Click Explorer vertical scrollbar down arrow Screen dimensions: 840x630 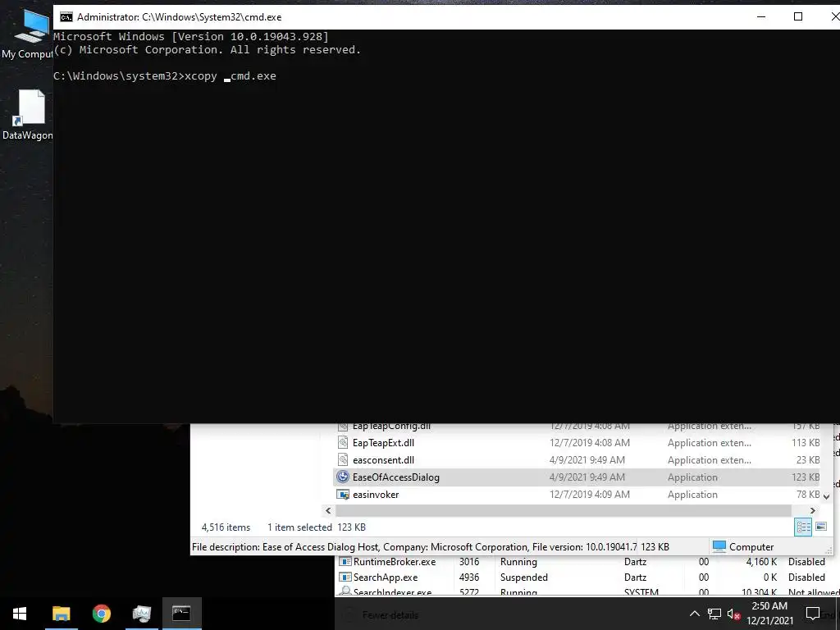click(827, 496)
